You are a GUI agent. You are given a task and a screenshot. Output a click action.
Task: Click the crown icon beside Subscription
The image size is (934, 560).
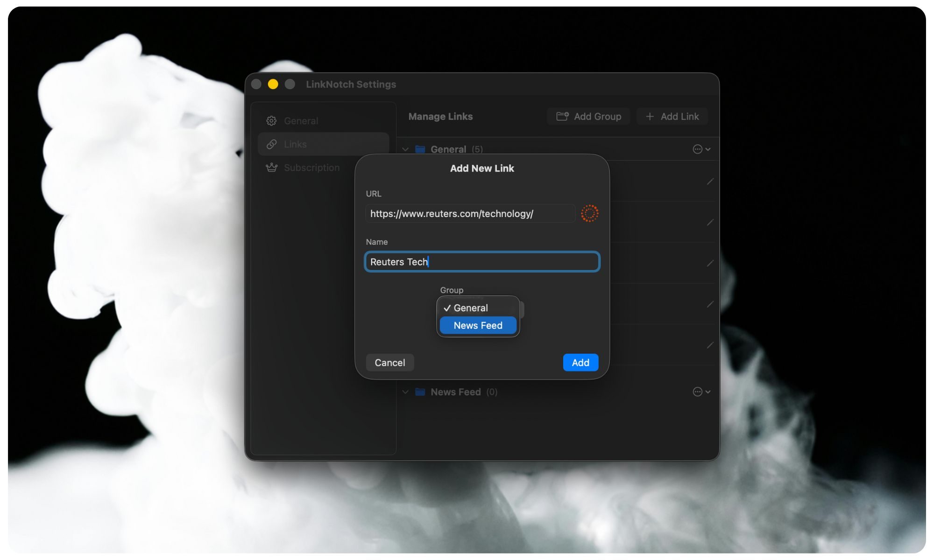pyautogui.click(x=271, y=167)
